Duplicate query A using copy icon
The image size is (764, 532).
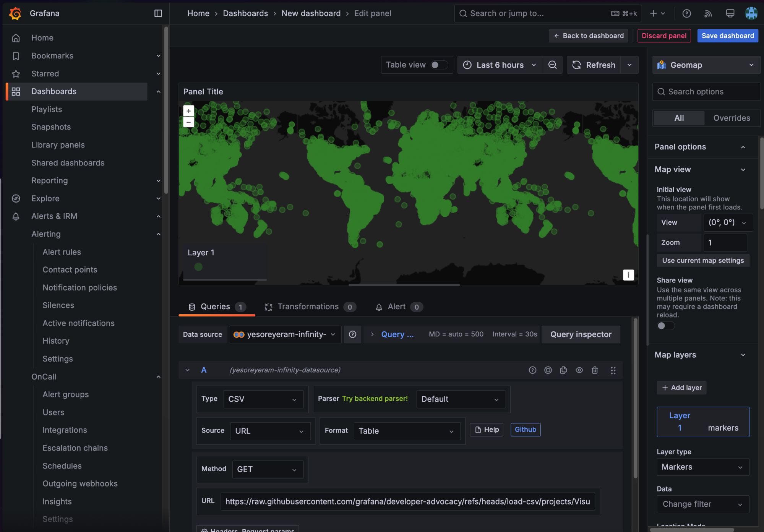563,370
